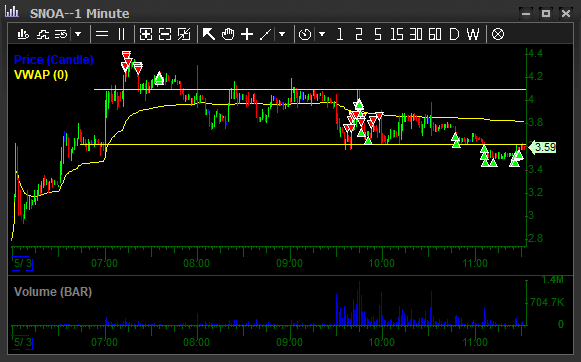This screenshot has width=581, height=362.
Task: Open the chart type bar-settings icon
Action: [x=23, y=34]
